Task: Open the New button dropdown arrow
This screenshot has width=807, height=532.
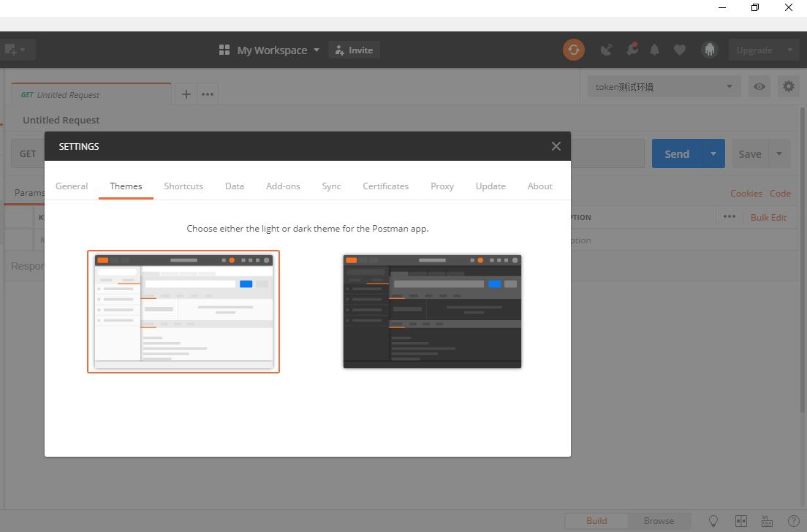Action: click(23, 50)
